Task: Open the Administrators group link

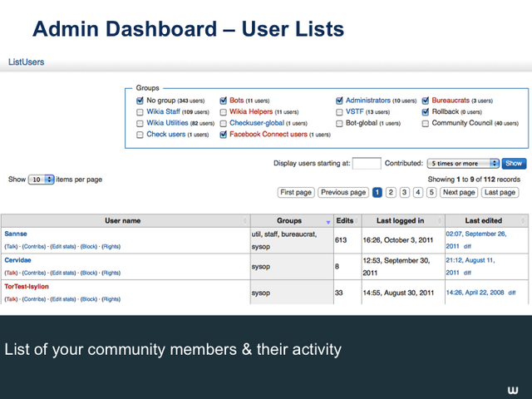Action: pyautogui.click(x=367, y=101)
